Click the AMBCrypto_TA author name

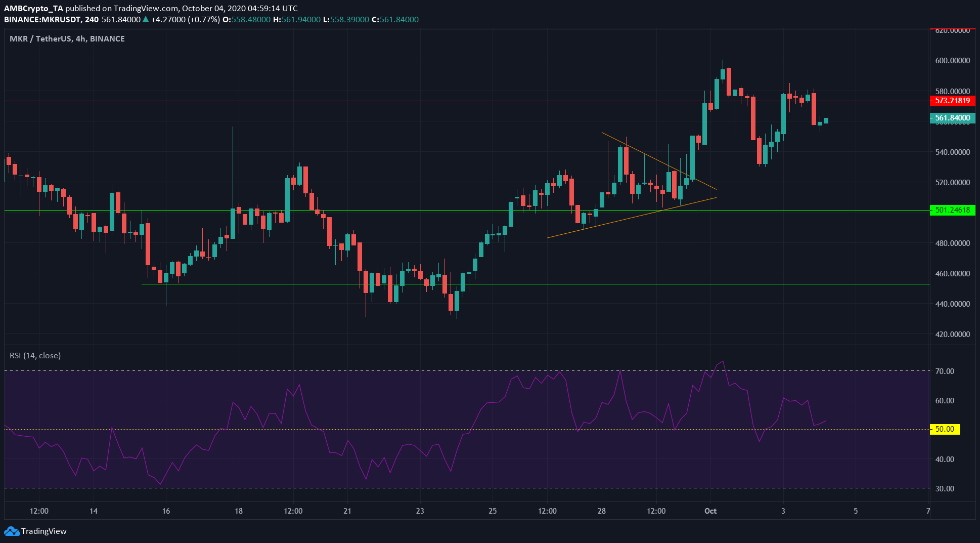coord(33,9)
